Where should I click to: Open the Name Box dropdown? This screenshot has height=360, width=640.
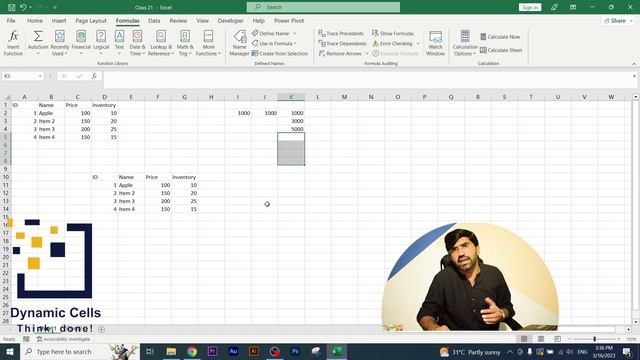[40, 76]
